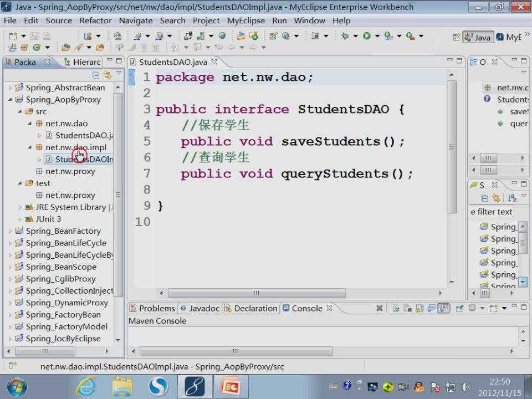This screenshot has width=532, height=399.
Task: Toggle the Show Console on Error icon
Action: 443,308
